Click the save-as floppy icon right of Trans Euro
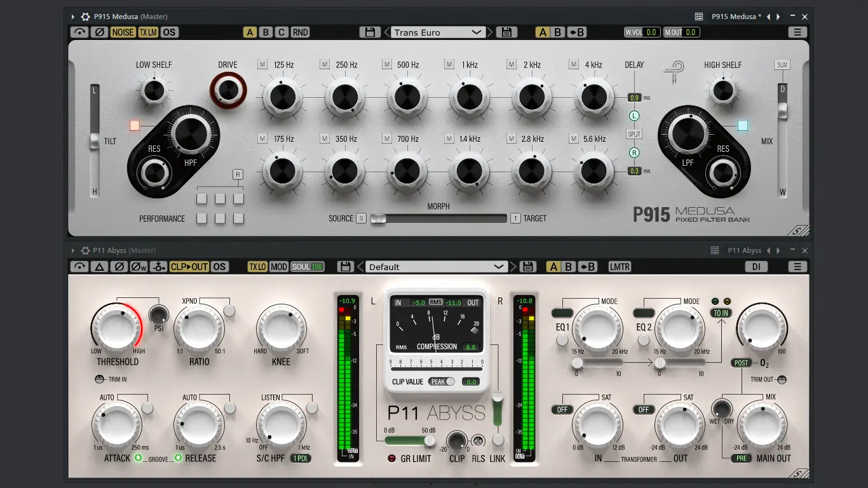 [506, 32]
